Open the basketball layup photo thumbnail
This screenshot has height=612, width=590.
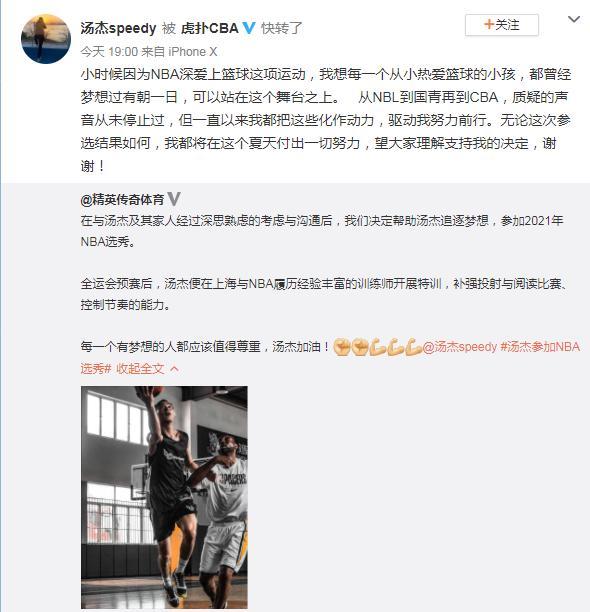tap(164, 497)
